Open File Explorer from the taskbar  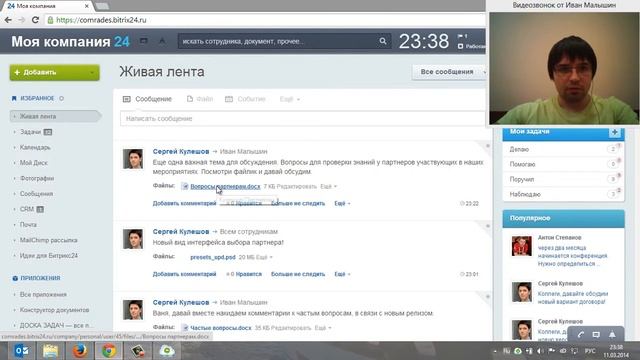coord(50,351)
